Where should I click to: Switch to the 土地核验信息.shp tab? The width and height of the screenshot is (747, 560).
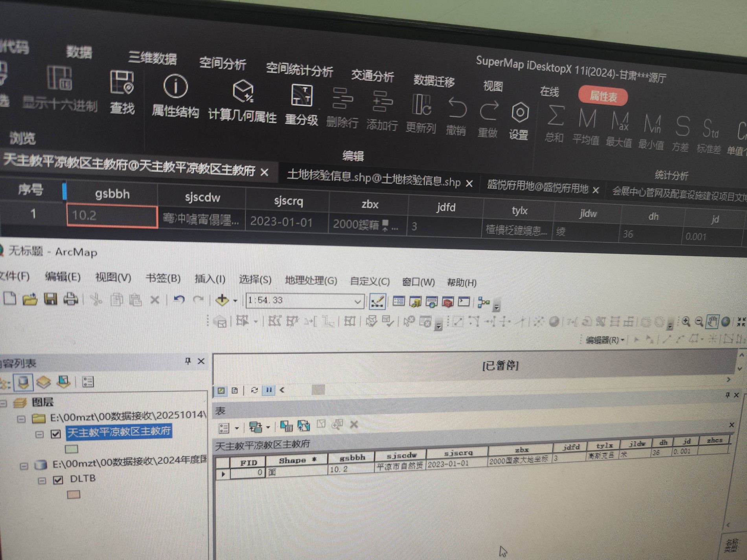tap(373, 180)
